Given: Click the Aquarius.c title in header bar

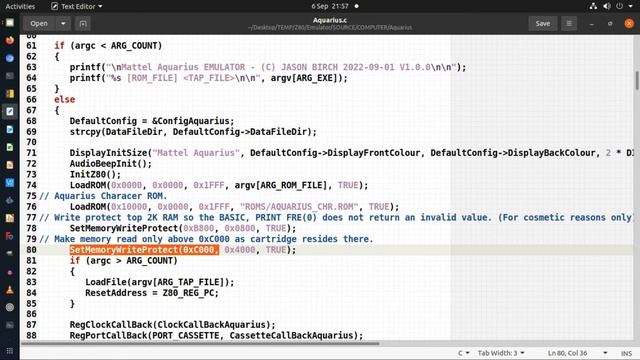Looking at the screenshot, I should [x=330, y=20].
